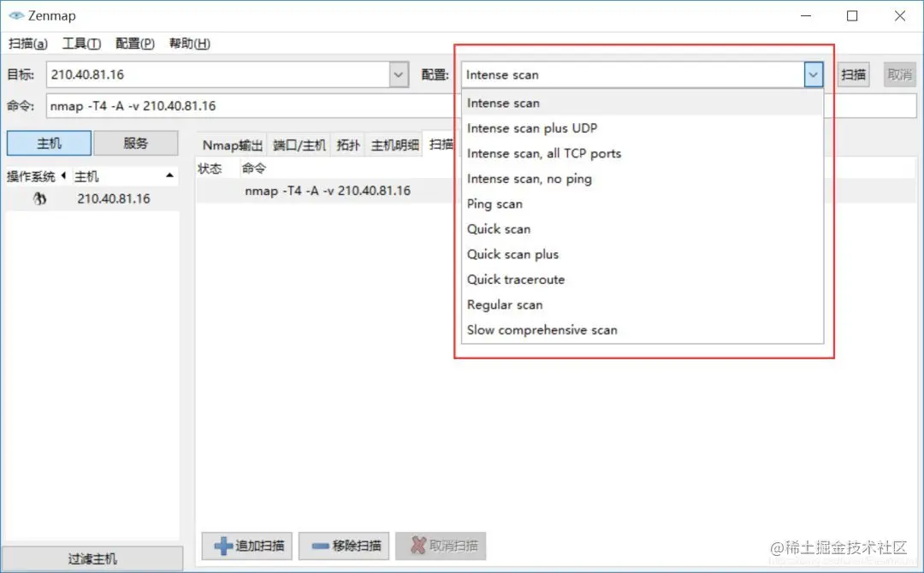Select host 210.40.81.16 in the list
The height and width of the screenshot is (573, 924).
click(92, 199)
